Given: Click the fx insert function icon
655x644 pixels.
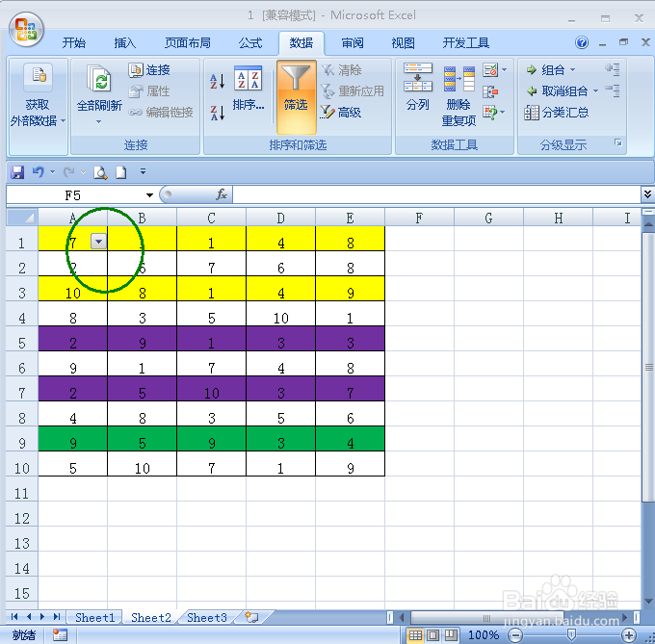Looking at the screenshot, I should (222, 194).
